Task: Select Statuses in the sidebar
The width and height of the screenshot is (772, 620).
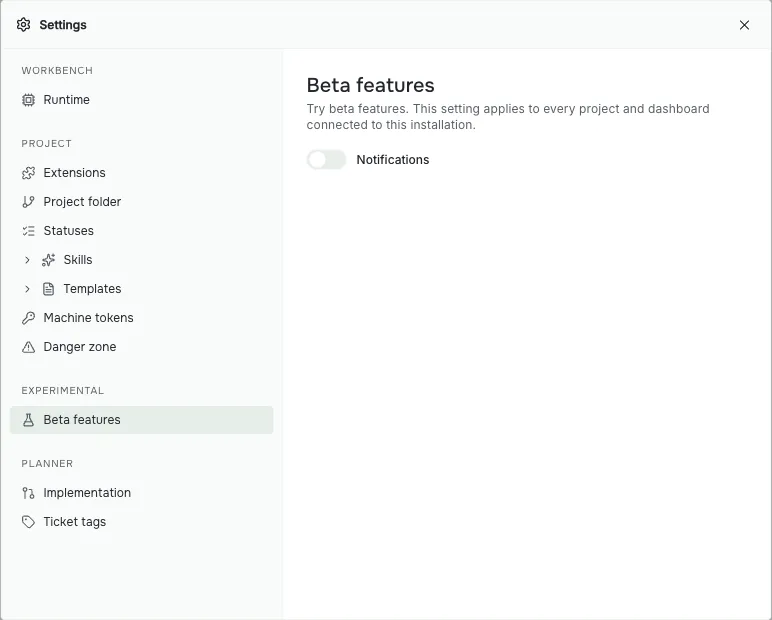Action: point(142,231)
